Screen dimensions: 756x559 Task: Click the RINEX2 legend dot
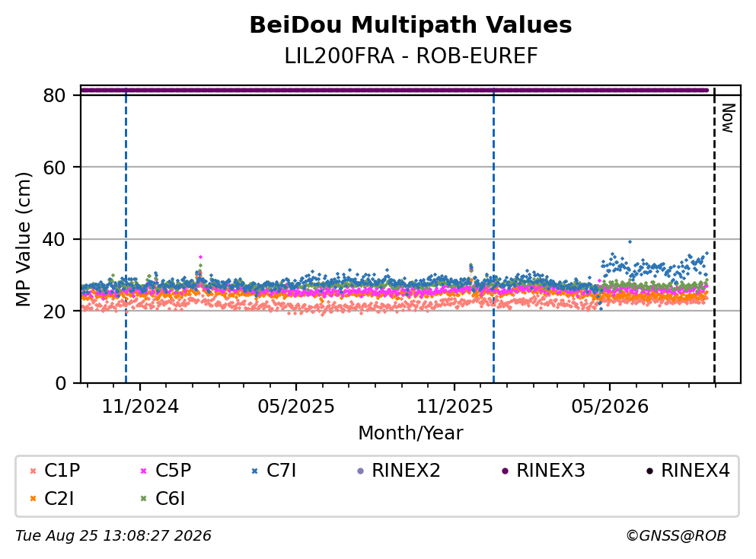click(x=360, y=471)
